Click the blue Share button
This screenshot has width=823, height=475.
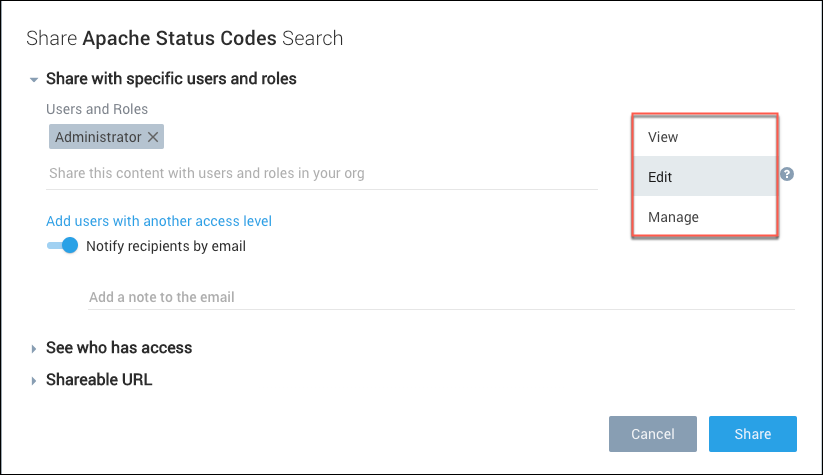pyautogui.click(x=752, y=434)
